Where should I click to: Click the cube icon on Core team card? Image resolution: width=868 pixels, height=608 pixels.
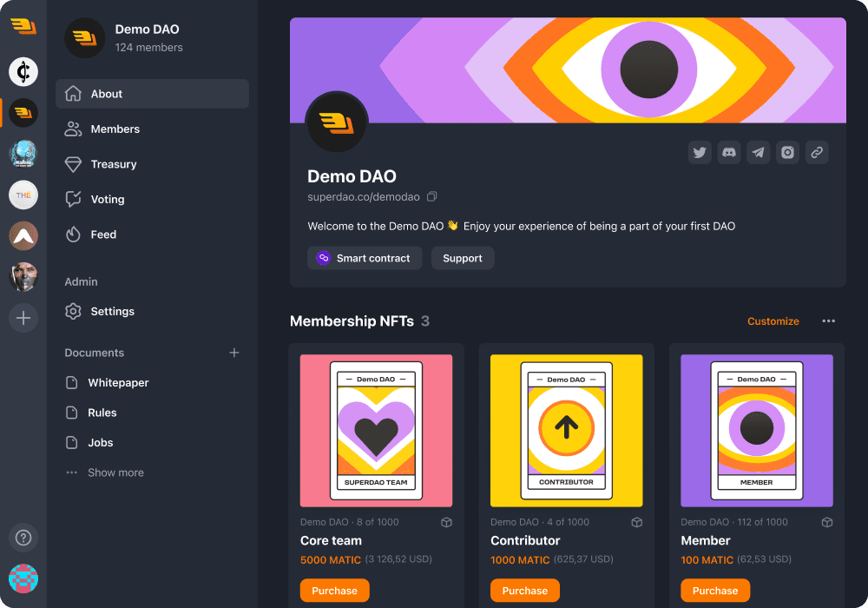[447, 522]
